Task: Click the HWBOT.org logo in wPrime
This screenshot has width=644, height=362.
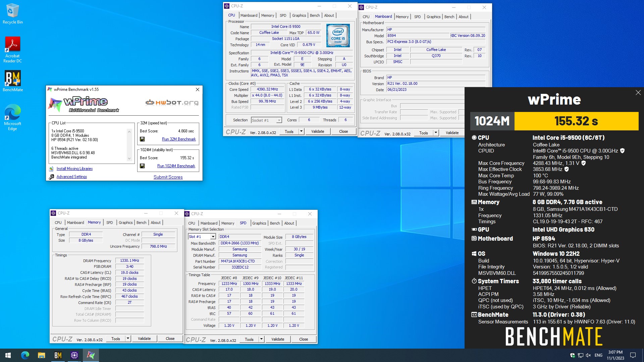Action: pyautogui.click(x=172, y=102)
